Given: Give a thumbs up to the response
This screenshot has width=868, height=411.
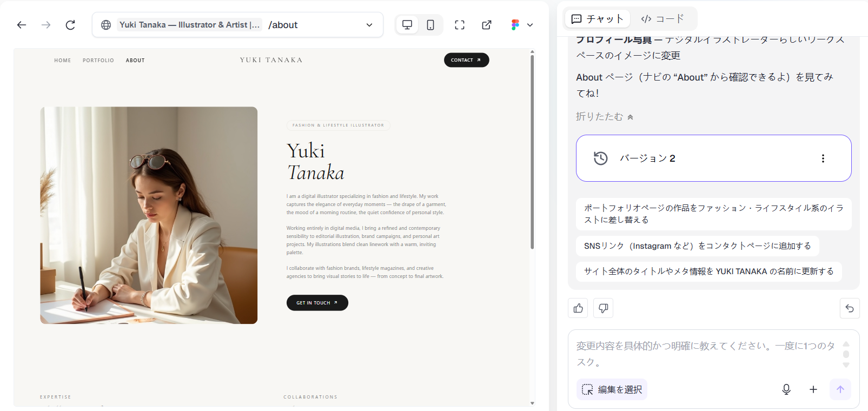Looking at the screenshot, I should click(578, 308).
